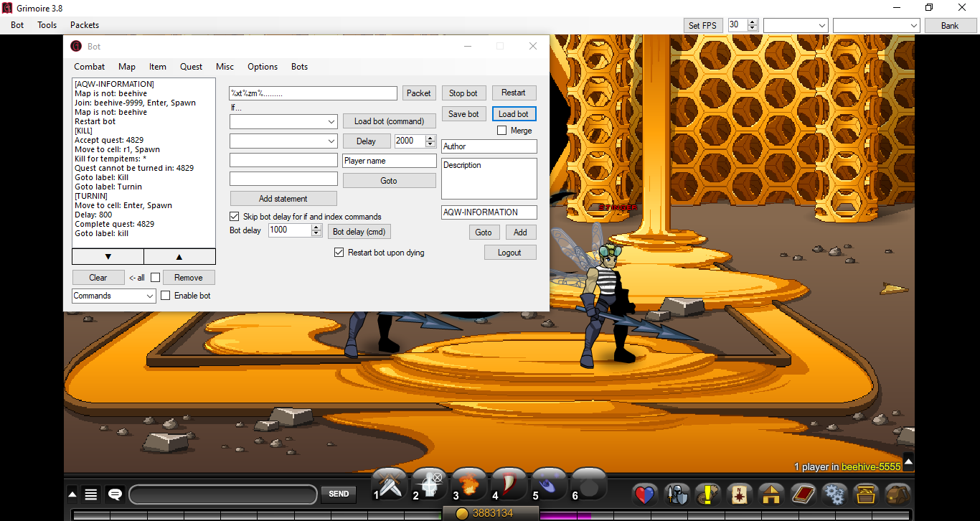Open the second If... condition dropdown
The height and width of the screenshot is (521, 980).
coord(283,141)
